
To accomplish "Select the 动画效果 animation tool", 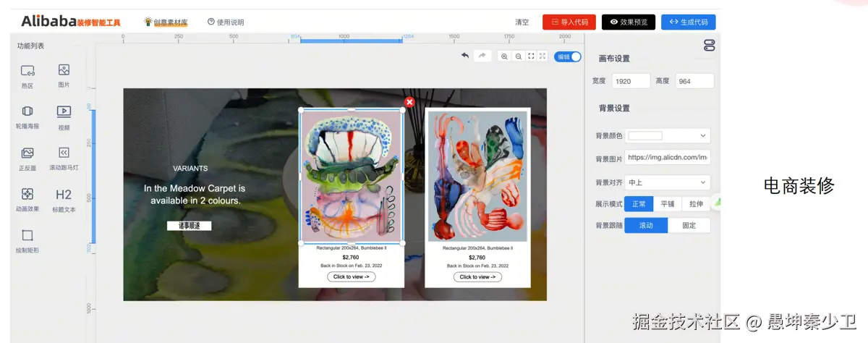I will point(27,199).
